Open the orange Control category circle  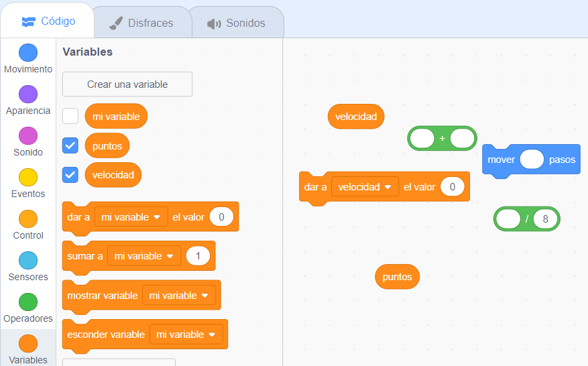tap(28, 219)
